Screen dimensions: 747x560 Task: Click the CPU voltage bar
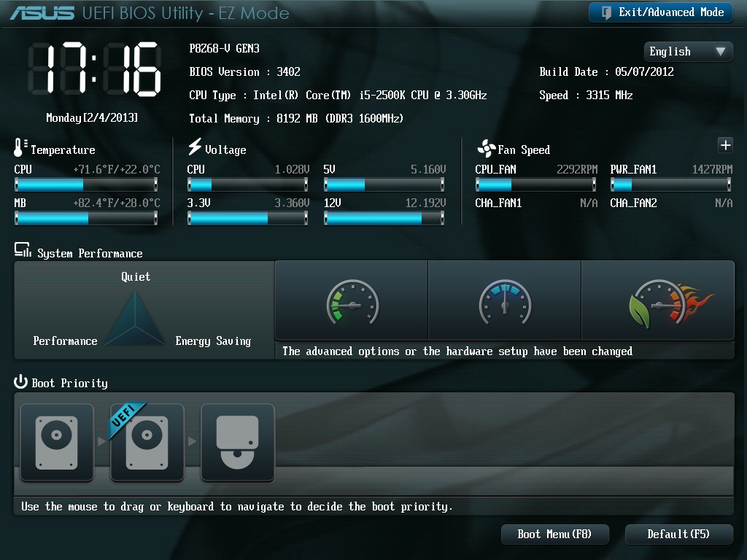(x=248, y=184)
